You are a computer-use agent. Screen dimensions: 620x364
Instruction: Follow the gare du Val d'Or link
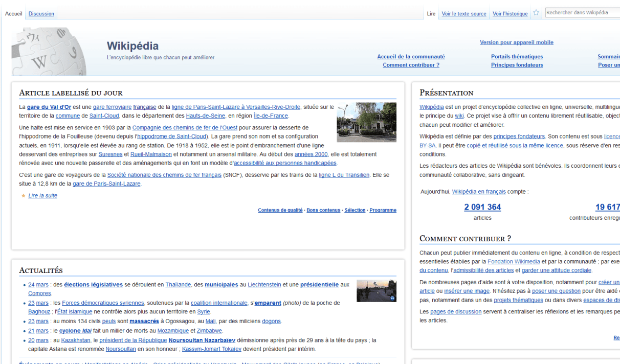coord(49,107)
